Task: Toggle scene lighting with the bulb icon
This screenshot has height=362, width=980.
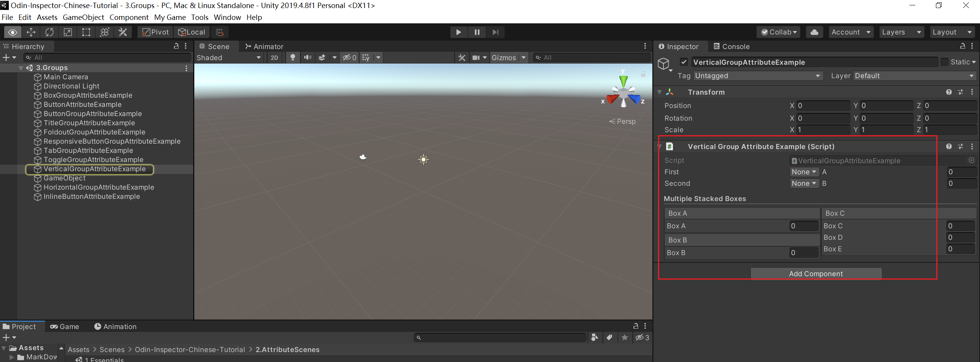Action: click(293, 57)
